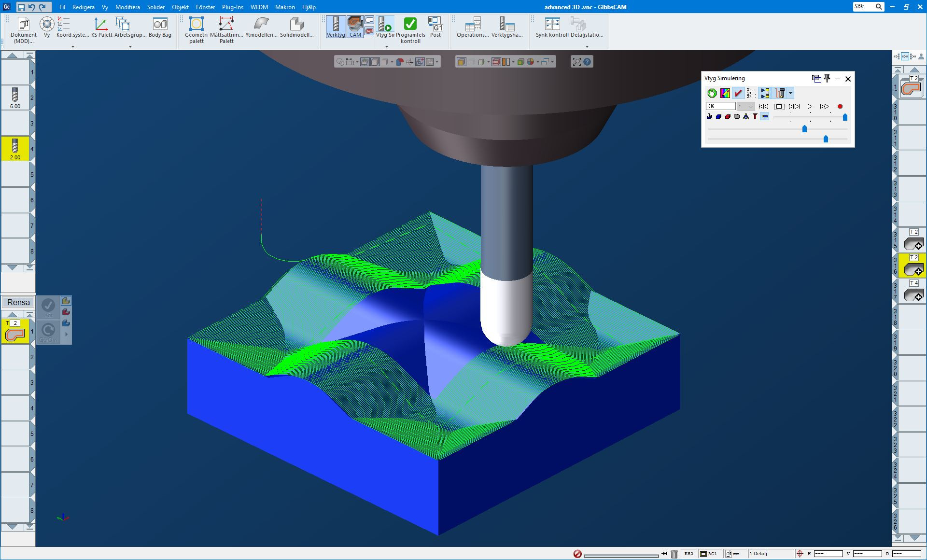The width and height of the screenshot is (927, 560).
Task: Start Programfelskontroll check
Action: pos(410,30)
